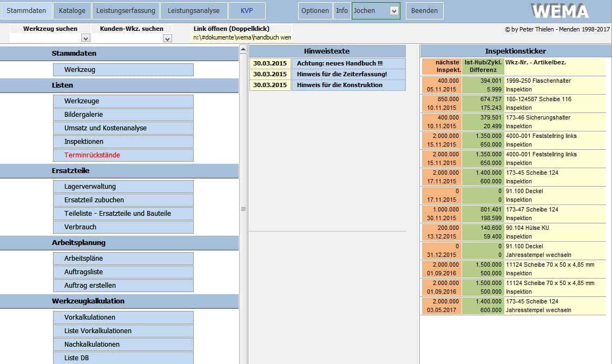
Task: Click Beenden to exit the application
Action: click(x=425, y=11)
